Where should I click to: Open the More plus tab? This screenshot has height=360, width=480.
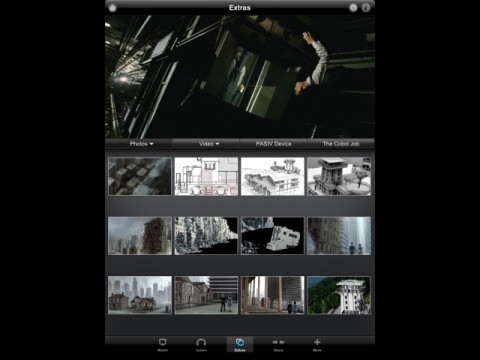pyautogui.click(x=317, y=345)
